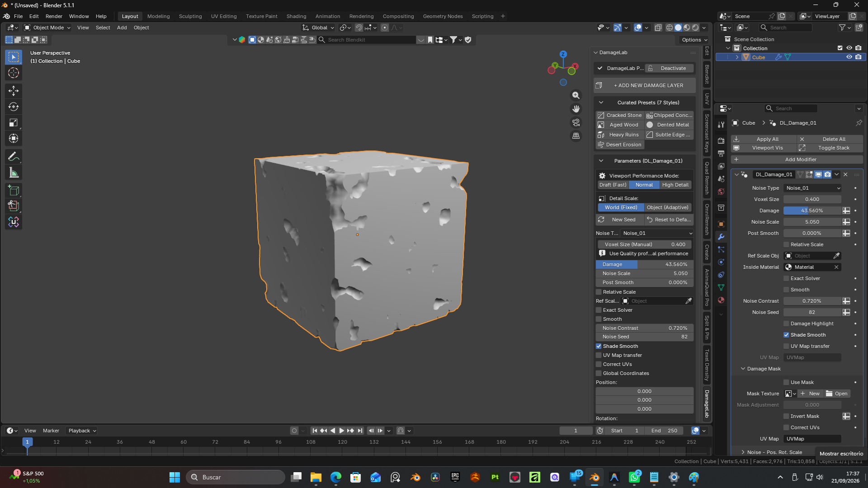The image size is (868, 488).
Task: Open WhatsApp from the taskbar
Action: coord(634,477)
